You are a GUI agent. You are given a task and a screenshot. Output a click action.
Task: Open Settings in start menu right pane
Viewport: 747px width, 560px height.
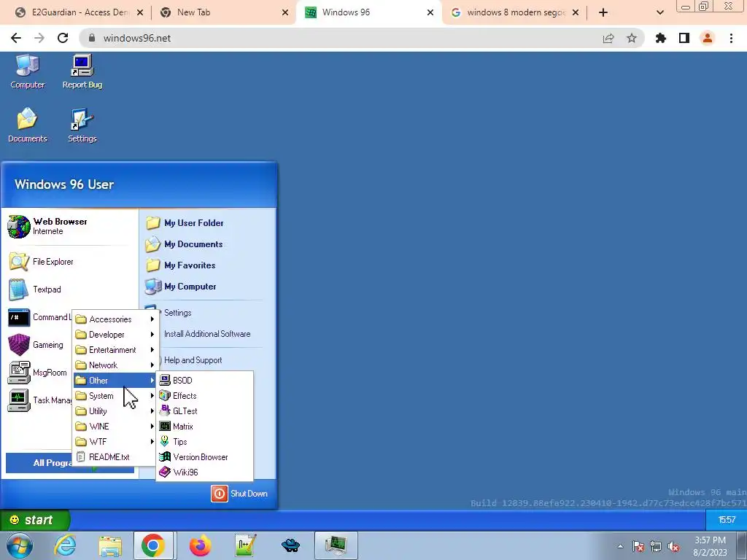tap(177, 312)
